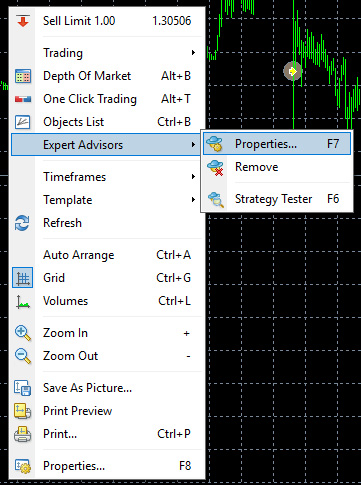
Task: Open Objects List entry
Action: click(108, 122)
